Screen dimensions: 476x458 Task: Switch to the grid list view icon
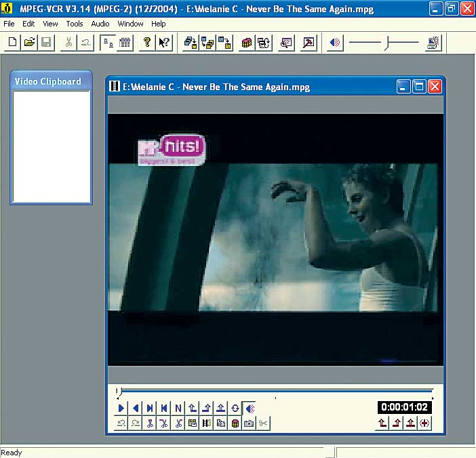point(125,43)
